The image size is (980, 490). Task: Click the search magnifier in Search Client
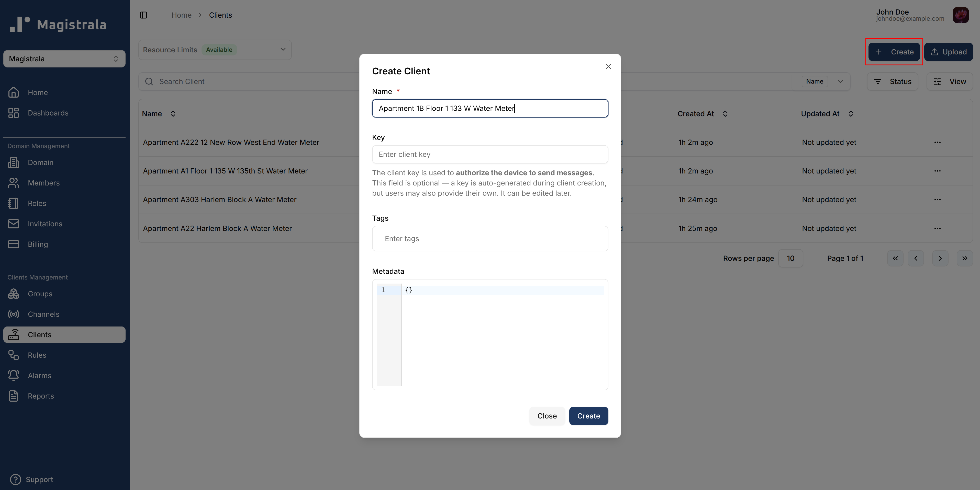(149, 81)
